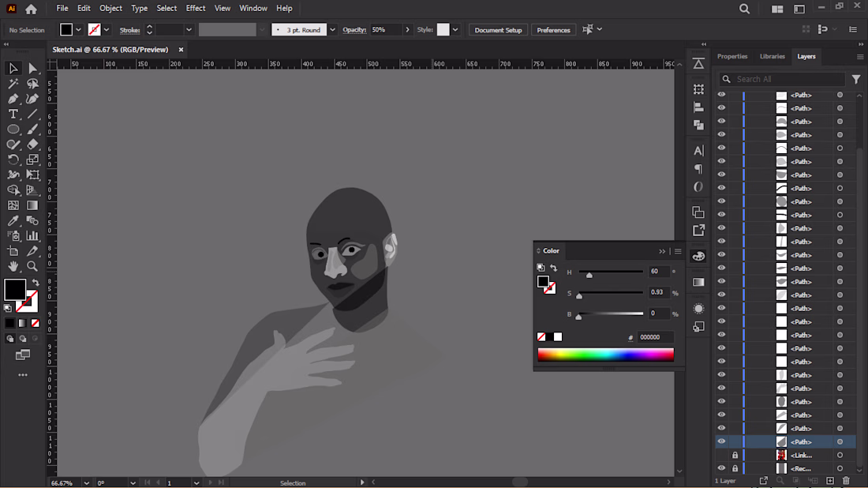The width and height of the screenshot is (868, 488).
Task: Click the Document Setup button
Action: coord(498,30)
